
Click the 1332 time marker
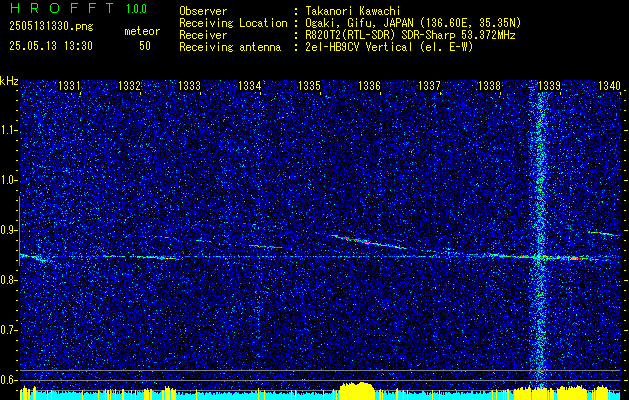[129, 85]
